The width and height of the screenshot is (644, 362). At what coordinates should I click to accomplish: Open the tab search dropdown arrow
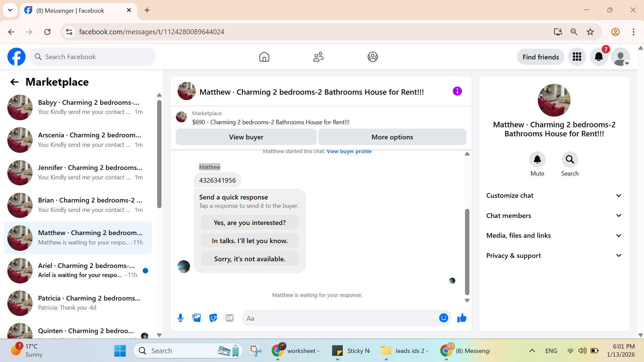(10, 10)
